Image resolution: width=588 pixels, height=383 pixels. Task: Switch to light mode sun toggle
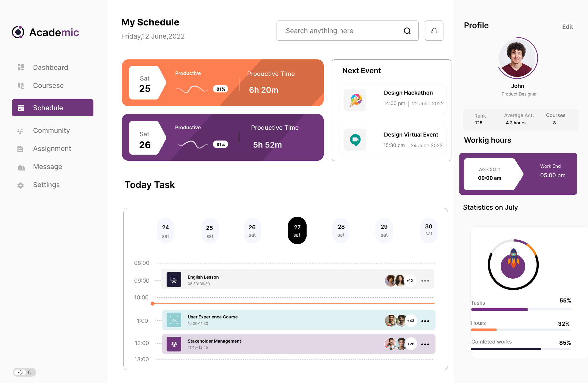point(20,372)
